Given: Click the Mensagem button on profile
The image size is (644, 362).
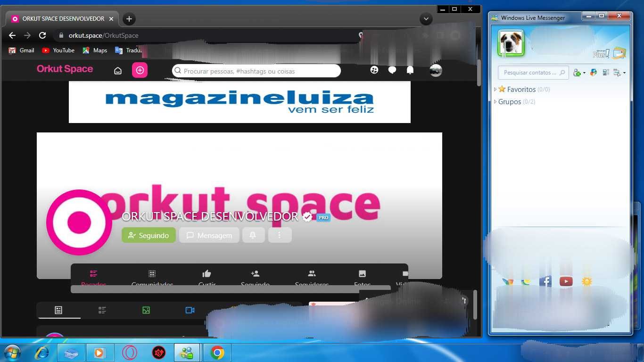Looking at the screenshot, I should 209,235.
